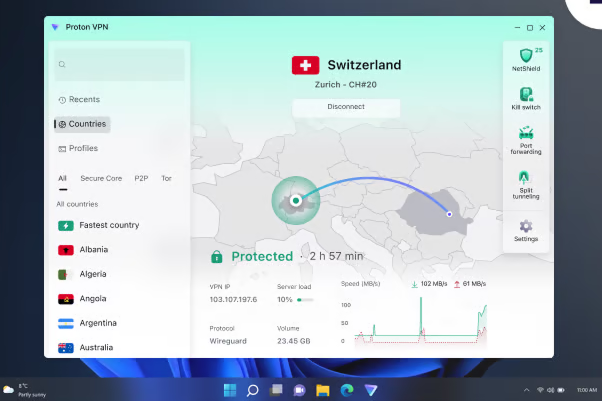
Task: Switch to the Tor tab
Action: (166, 178)
